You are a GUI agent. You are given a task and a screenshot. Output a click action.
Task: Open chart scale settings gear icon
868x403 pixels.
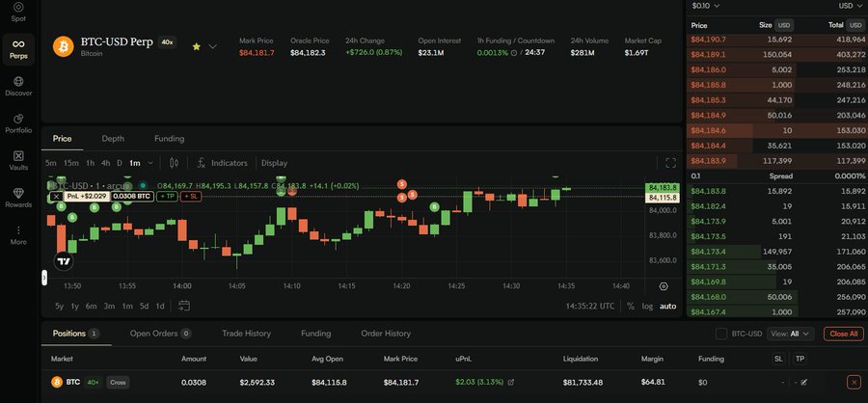click(x=664, y=286)
